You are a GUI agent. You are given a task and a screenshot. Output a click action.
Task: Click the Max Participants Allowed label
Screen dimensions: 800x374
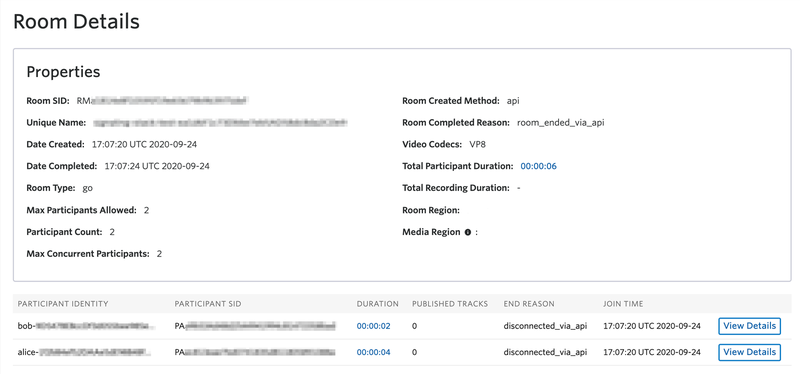(82, 210)
